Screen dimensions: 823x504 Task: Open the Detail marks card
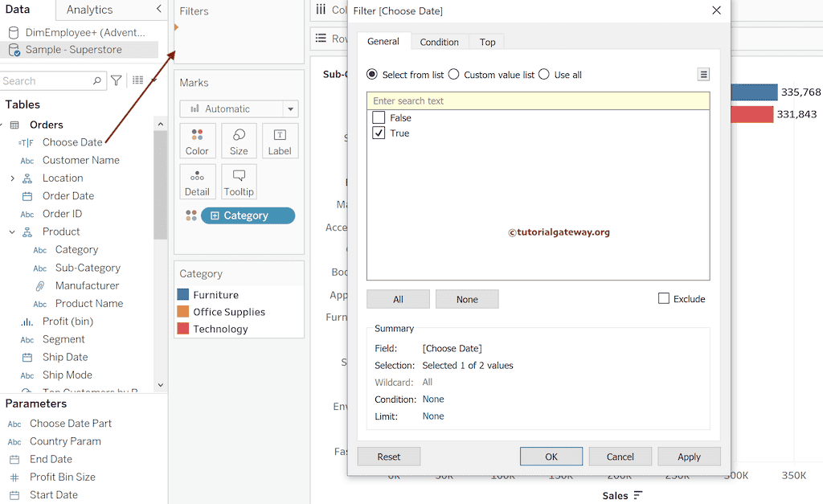[197, 182]
